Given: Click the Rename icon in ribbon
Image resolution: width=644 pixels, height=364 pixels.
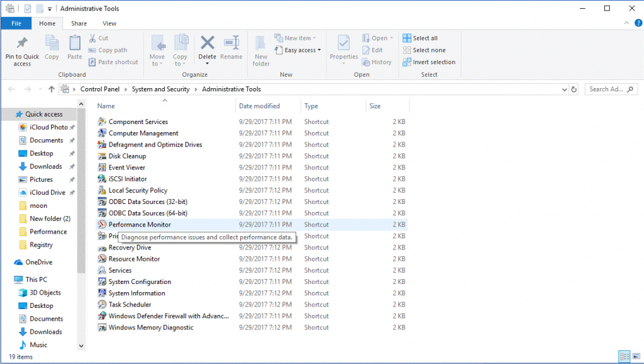Looking at the screenshot, I should tap(231, 42).
